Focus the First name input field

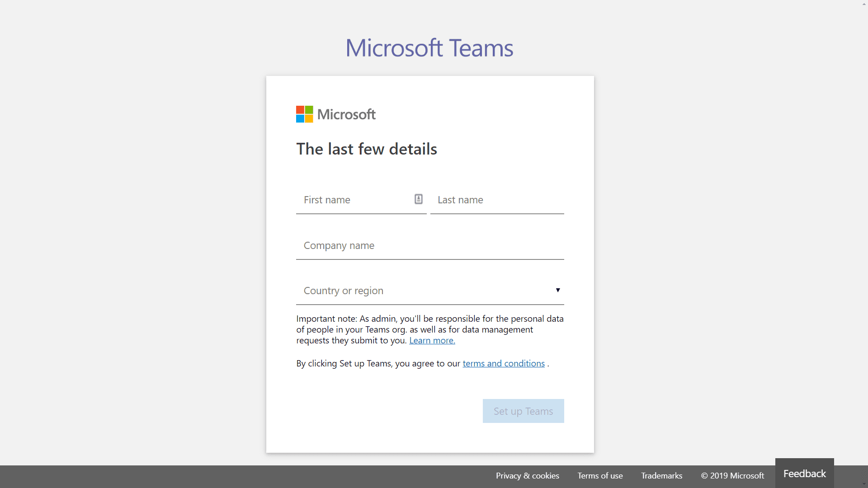tap(361, 200)
